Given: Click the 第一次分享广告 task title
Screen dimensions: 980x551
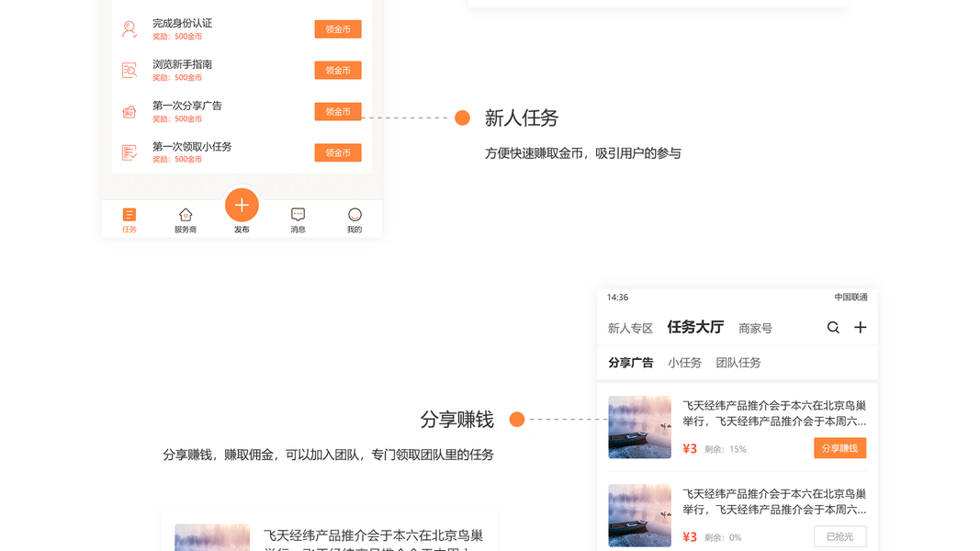Looking at the screenshot, I should pyautogui.click(x=187, y=106).
